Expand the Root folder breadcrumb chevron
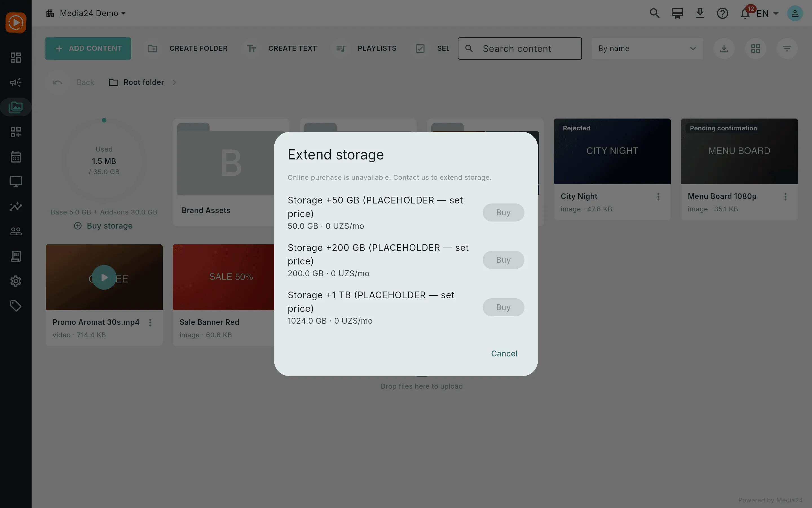The width and height of the screenshot is (812, 508). 174,82
